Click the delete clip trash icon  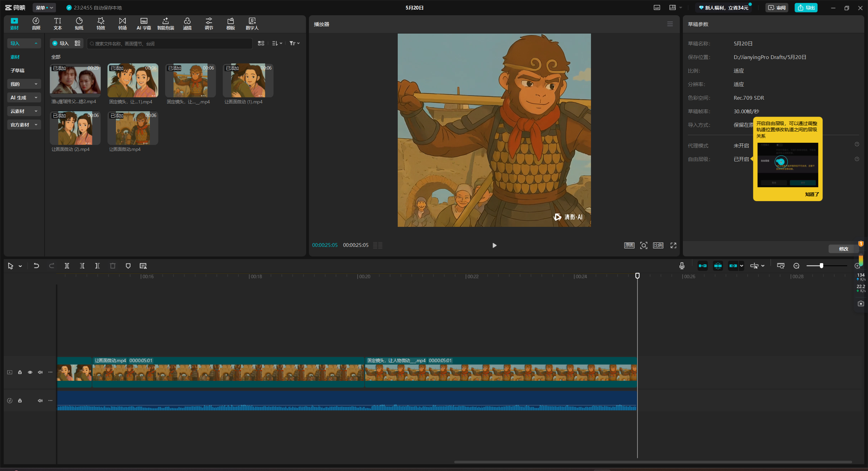(x=113, y=266)
